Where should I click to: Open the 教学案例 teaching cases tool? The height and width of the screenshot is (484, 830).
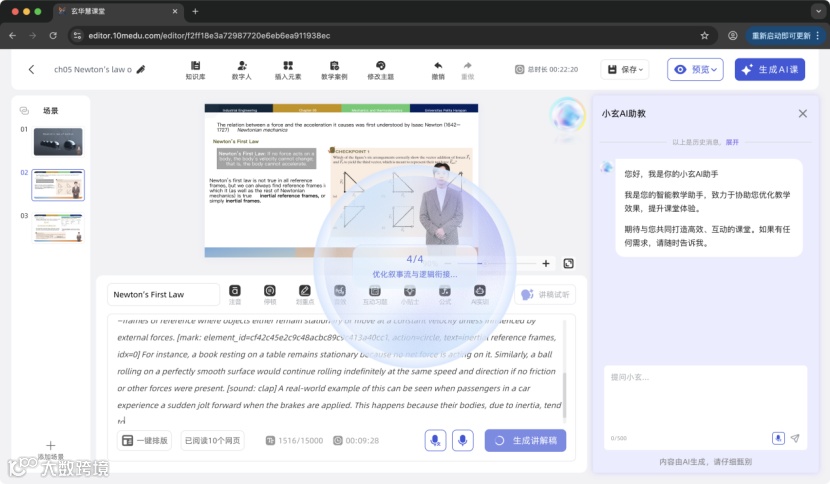(334, 70)
